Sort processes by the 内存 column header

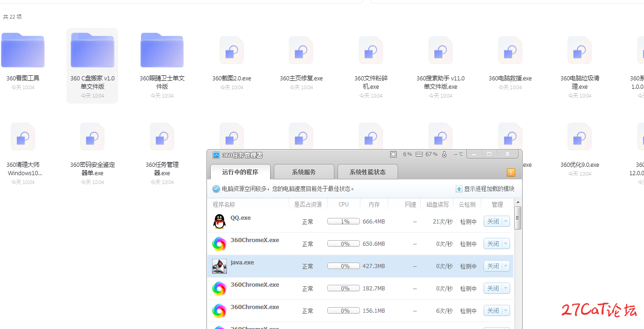tap(374, 204)
